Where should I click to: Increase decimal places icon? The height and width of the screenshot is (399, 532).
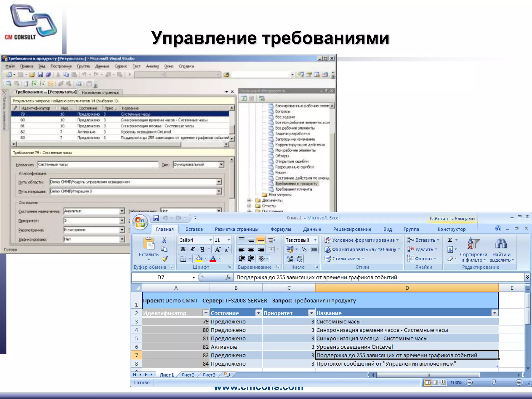coord(290,259)
